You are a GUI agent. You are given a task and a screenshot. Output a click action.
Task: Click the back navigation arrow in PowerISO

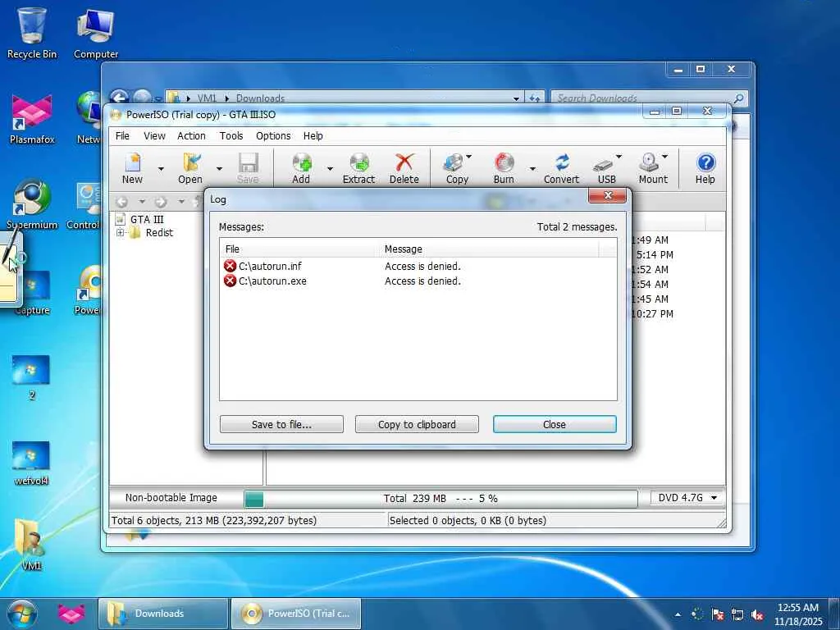[121, 202]
